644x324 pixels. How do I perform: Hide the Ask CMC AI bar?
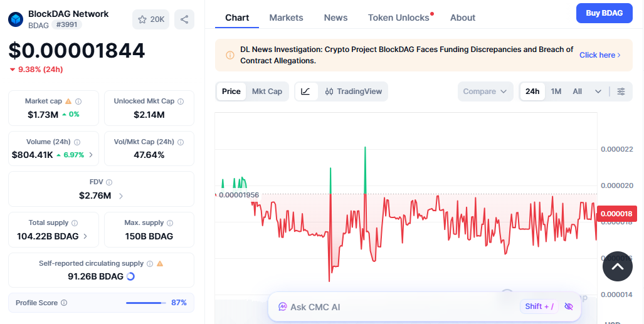[568, 306]
